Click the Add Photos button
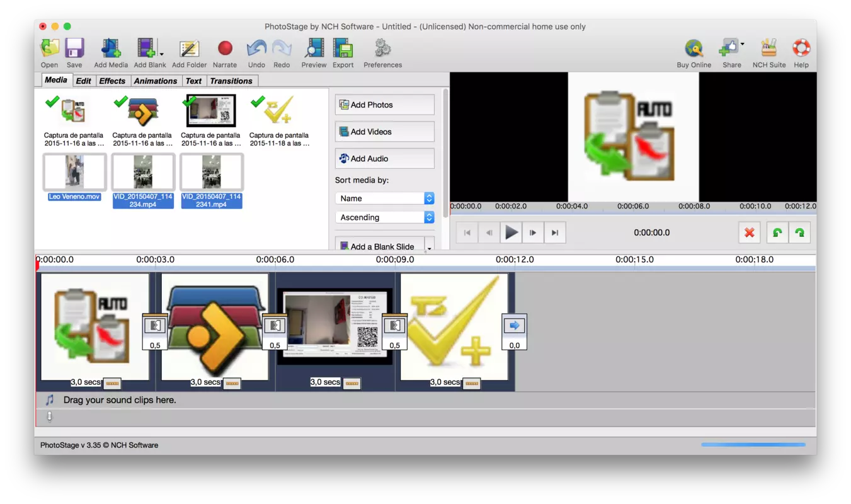The width and height of the screenshot is (851, 504). click(x=385, y=105)
